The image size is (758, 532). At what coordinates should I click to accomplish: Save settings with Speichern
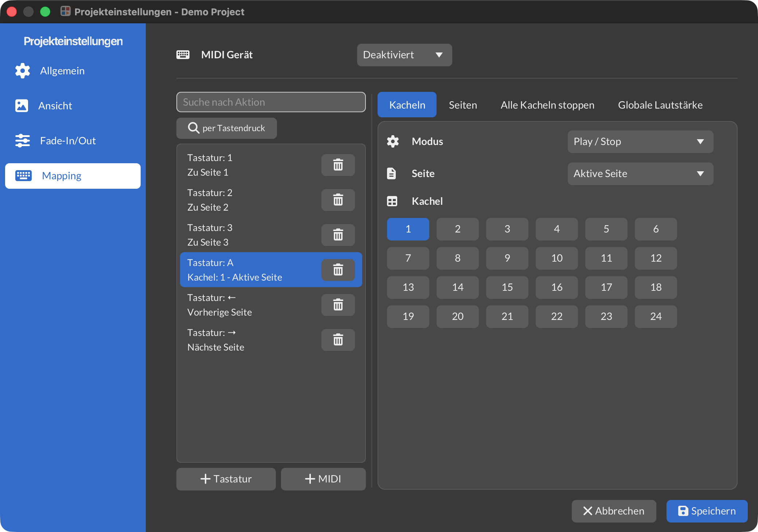pyautogui.click(x=707, y=511)
